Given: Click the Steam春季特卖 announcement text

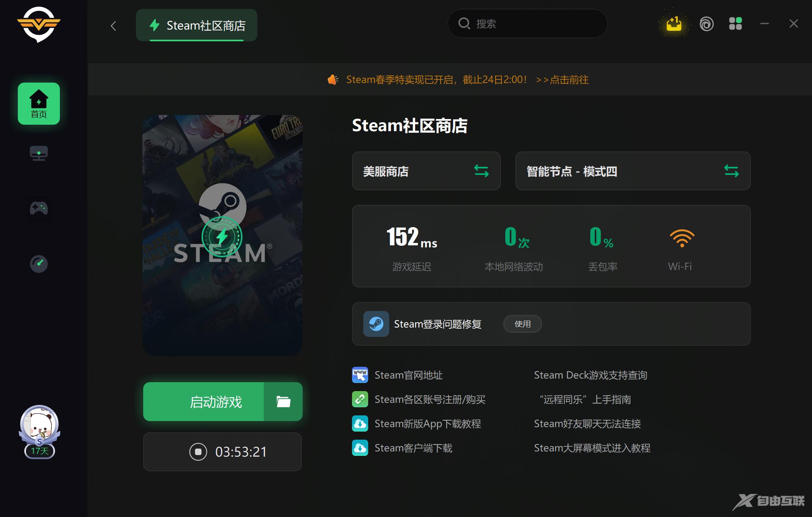Looking at the screenshot, I should pos(437,80).
